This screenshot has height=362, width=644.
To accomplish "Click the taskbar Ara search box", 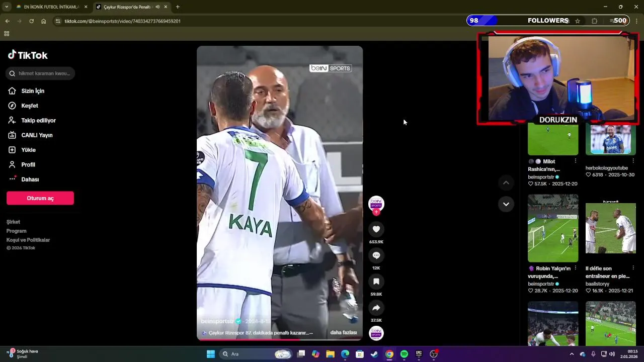I will point(257,354).
